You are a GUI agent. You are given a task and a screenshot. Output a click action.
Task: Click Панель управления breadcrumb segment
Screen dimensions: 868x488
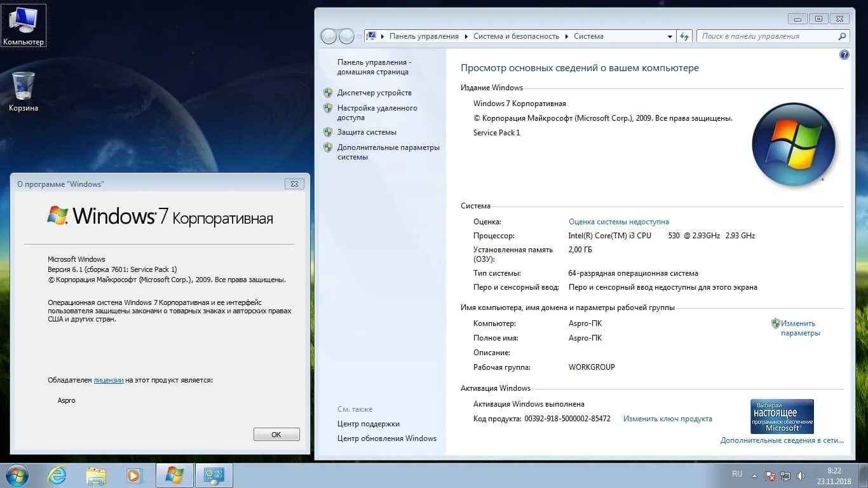click(x=424, y=36)
